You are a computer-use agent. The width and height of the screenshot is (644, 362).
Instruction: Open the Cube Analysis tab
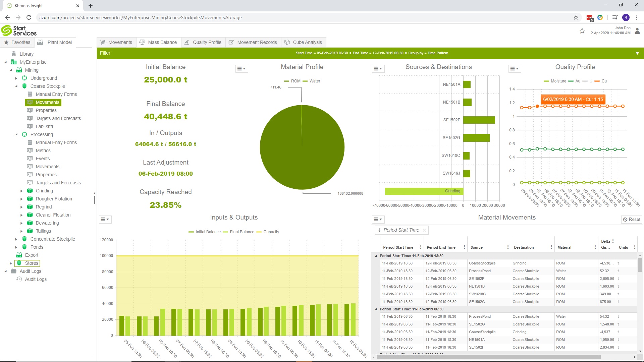(x=303, y=42)
